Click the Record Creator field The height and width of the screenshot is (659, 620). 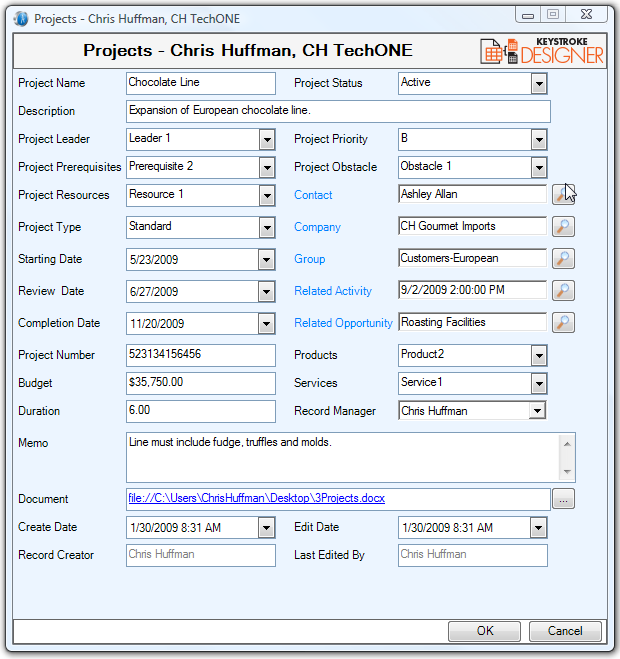(201, 555)
